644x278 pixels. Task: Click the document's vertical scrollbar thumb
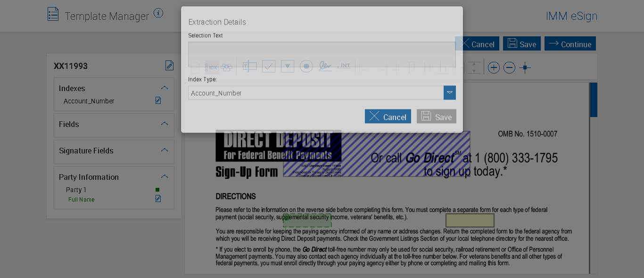pyautogui.click(x=594, y=100)
